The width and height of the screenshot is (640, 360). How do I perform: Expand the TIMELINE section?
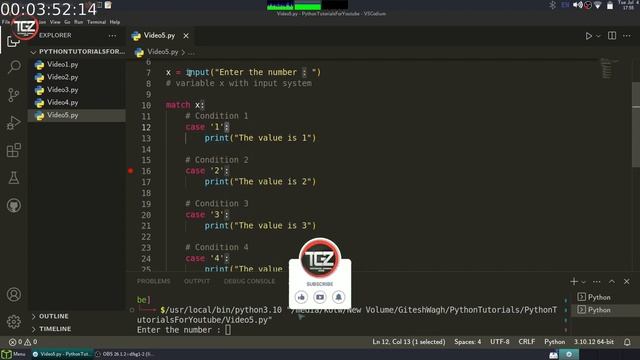(x=76, y=329)
